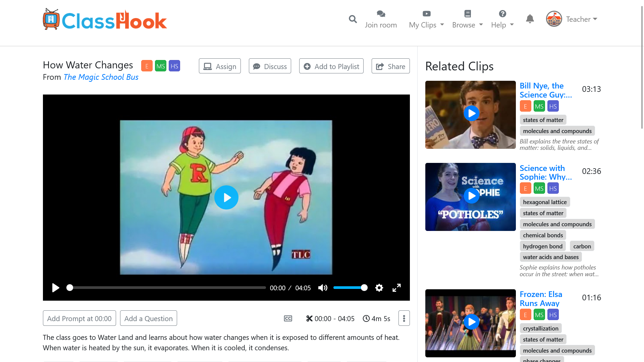The width and height of the screenshot is (644, 362).
Task: Enter fullscreen video mode
Action: point(396,288)
